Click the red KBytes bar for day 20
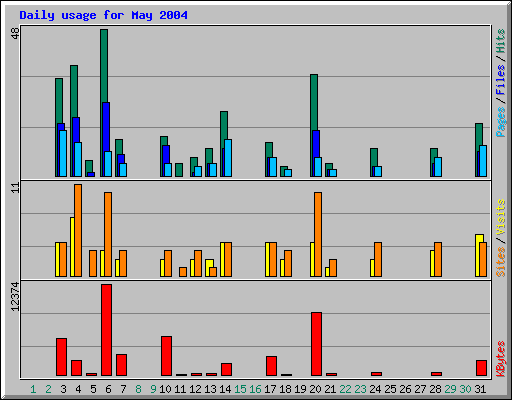Viewport: 512px width, 400px height. click(316, 344)
